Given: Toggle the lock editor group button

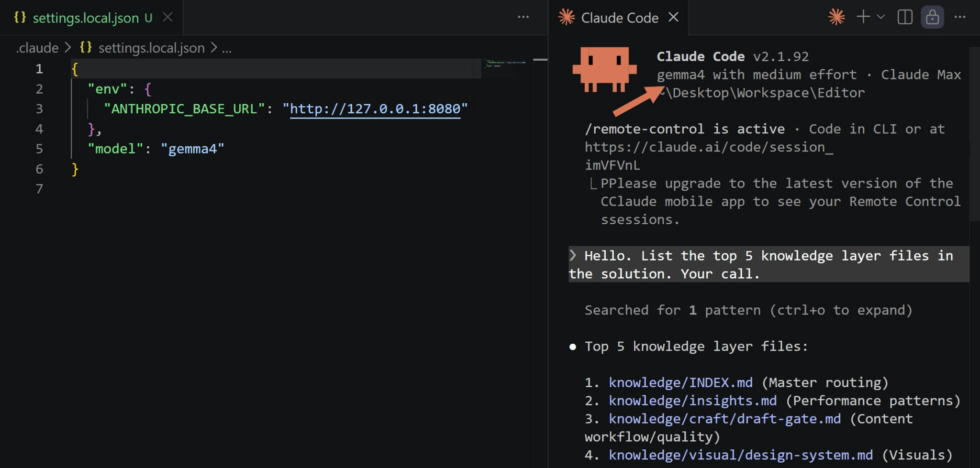Looking at the screenshot, I should [932, 17].
